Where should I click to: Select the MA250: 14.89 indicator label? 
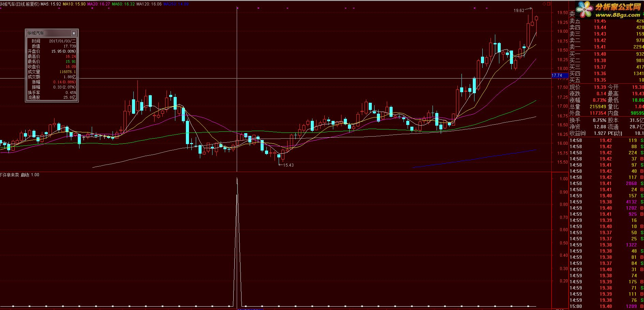176,4
